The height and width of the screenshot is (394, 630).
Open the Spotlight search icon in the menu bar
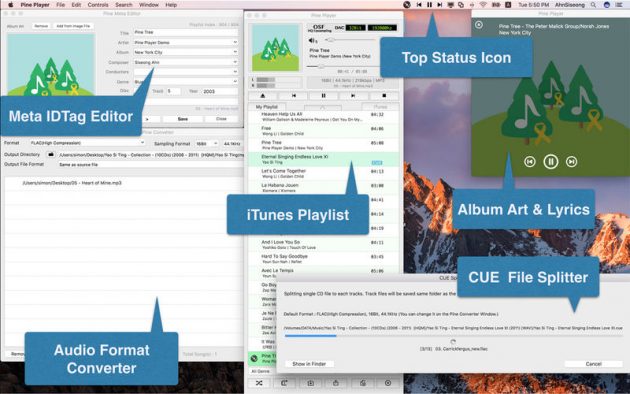click(x=593, y=5)
